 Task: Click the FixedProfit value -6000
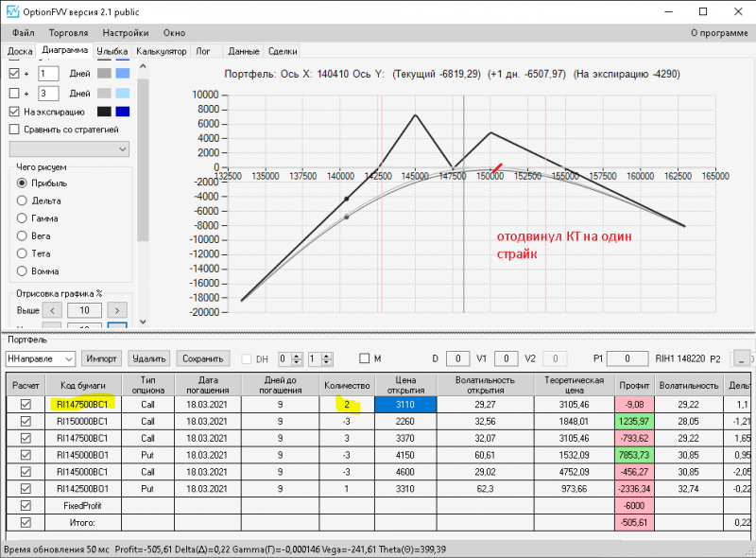pos(634,505)
